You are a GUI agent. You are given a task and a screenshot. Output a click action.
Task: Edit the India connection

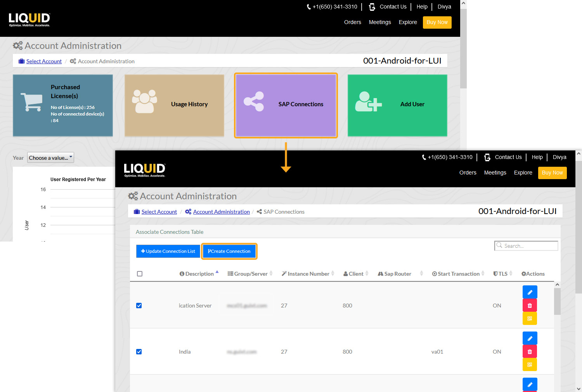point(530,338)
